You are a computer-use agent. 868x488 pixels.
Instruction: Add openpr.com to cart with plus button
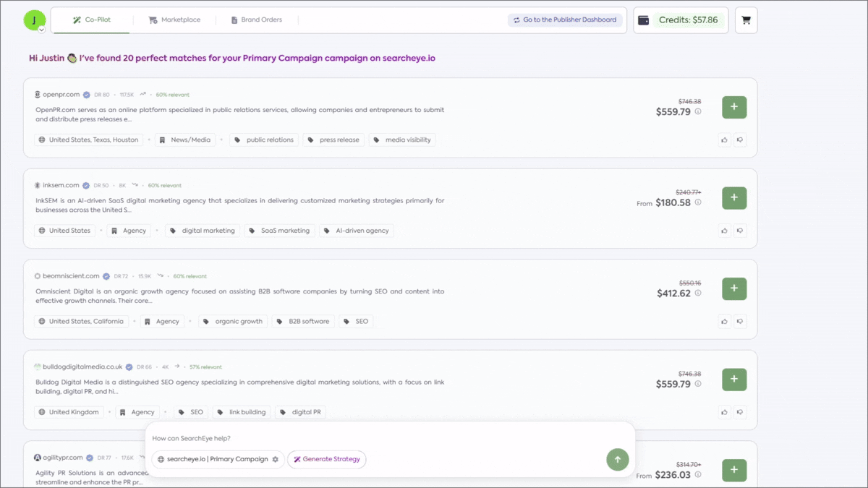pyautogui.click(x=734, y=107)
